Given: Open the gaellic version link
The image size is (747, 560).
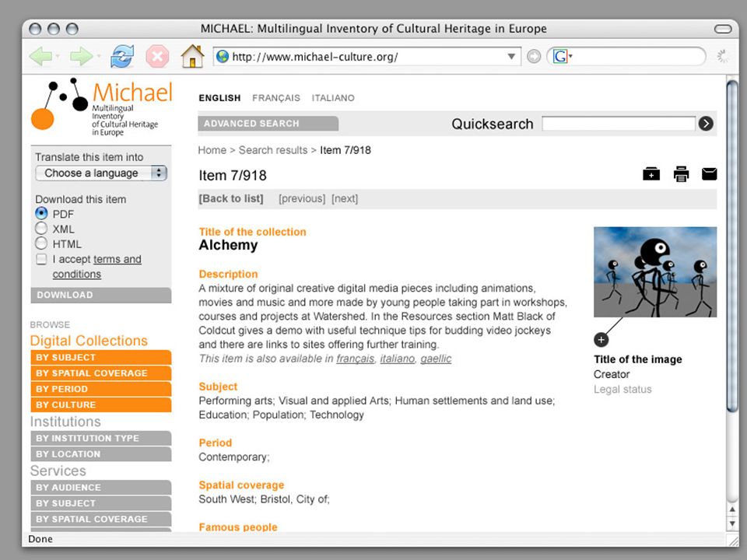Looking at the screenshot, I should (436, 359).
